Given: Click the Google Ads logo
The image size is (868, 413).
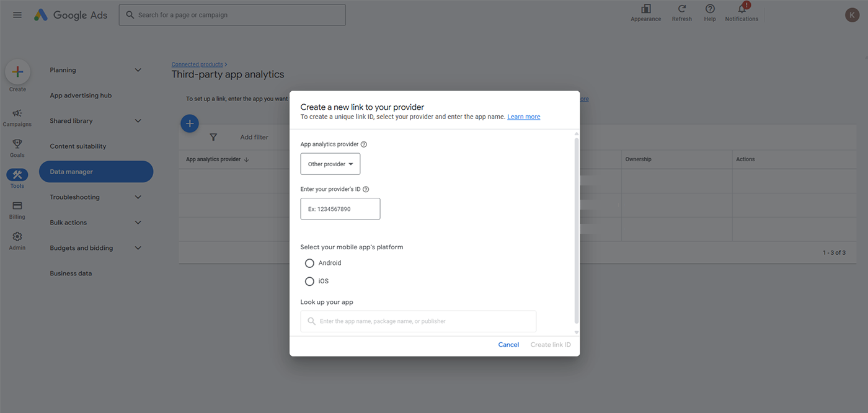Looking at the screenshot, I should coord(71,15).
